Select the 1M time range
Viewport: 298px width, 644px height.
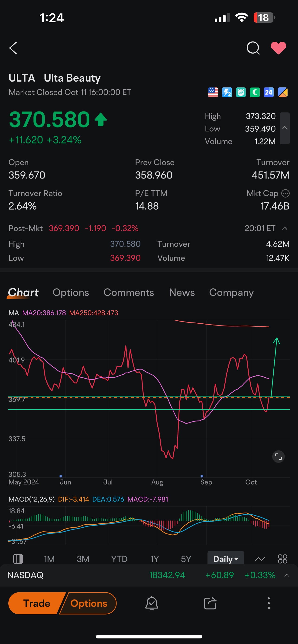click(x=49, y=559)
